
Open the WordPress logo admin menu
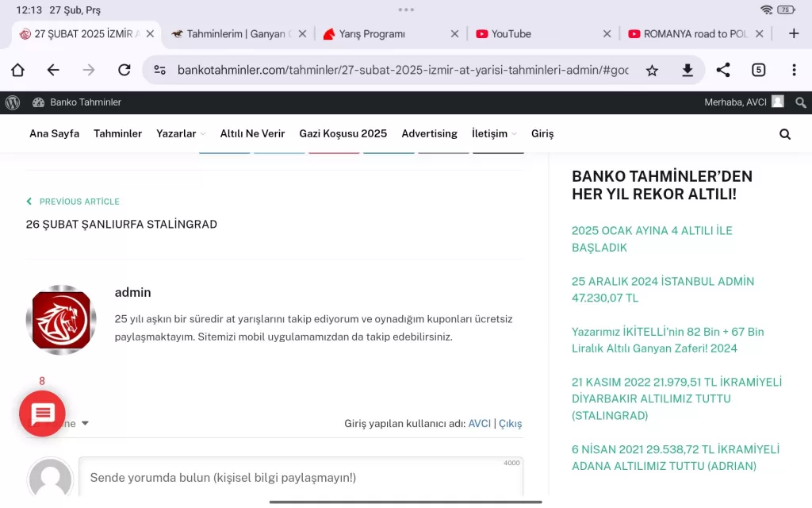coord(13,102)
